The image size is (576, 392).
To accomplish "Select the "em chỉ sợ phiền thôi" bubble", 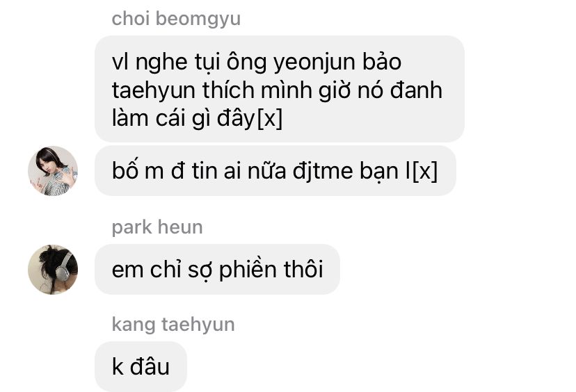I will [x=217, y=270].
